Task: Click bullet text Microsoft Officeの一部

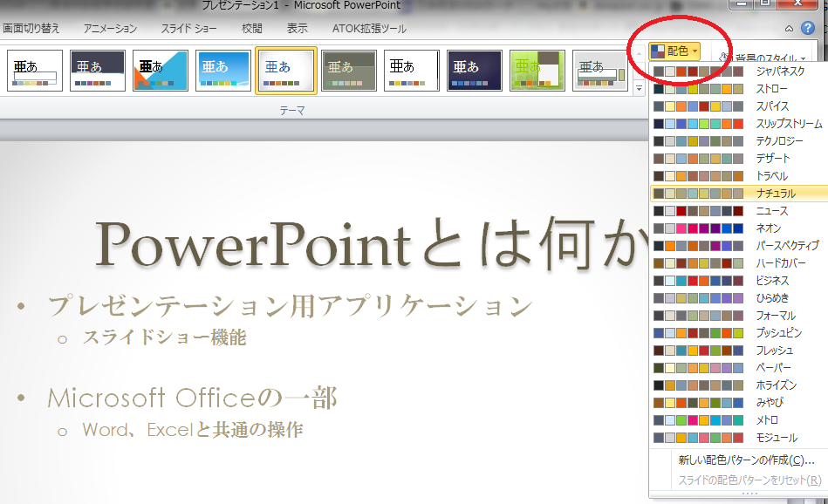Action: (x=192, y=398)
